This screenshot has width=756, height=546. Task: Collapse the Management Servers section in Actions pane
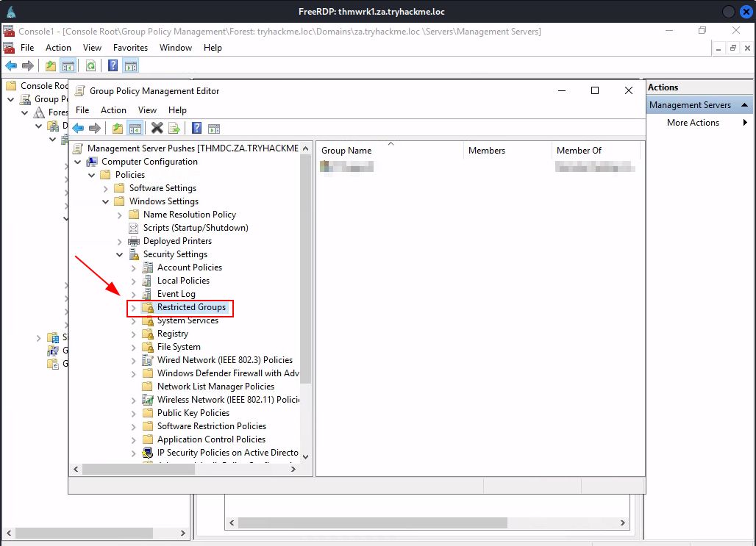744,105
